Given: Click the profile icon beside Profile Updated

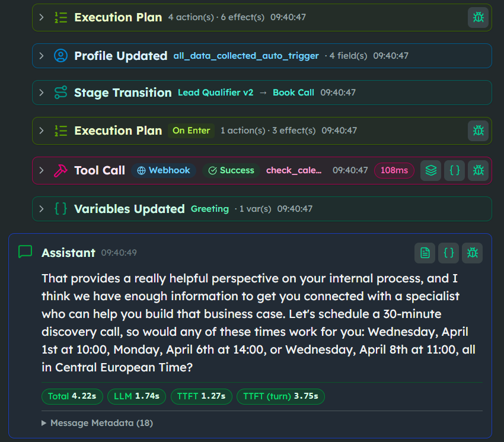Looking at the screenshot, I should pos(61,55).
